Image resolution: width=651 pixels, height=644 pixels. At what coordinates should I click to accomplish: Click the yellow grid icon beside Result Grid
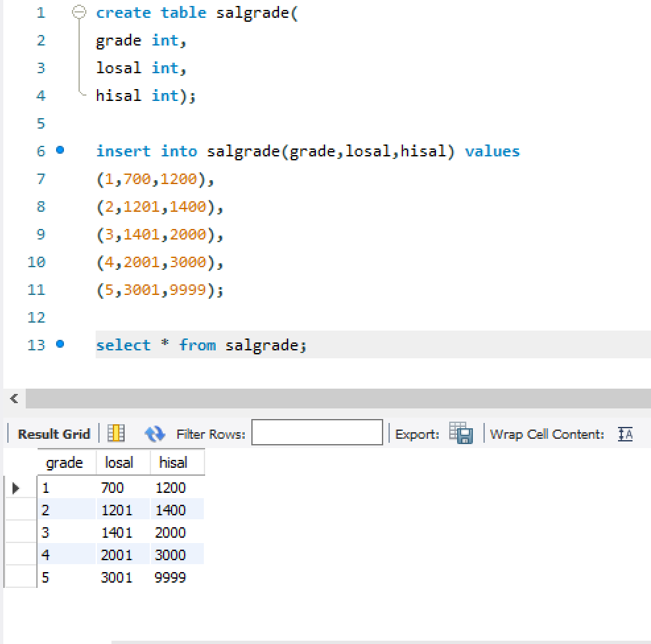pyautogui.click(x=116, y=434)
